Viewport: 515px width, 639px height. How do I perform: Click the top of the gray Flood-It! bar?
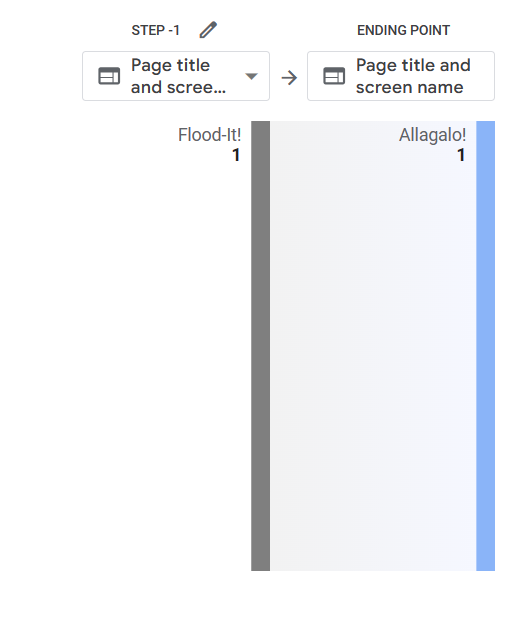(260, 124)
